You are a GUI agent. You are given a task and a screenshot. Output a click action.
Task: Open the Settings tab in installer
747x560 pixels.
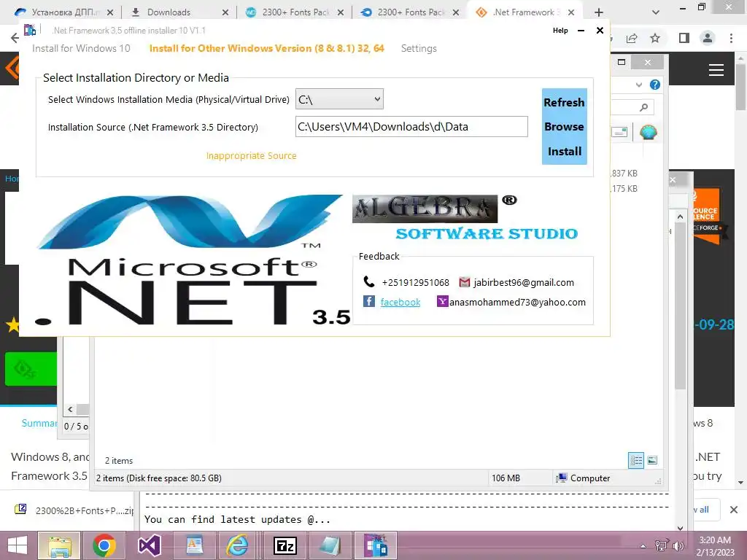point(419,48)
